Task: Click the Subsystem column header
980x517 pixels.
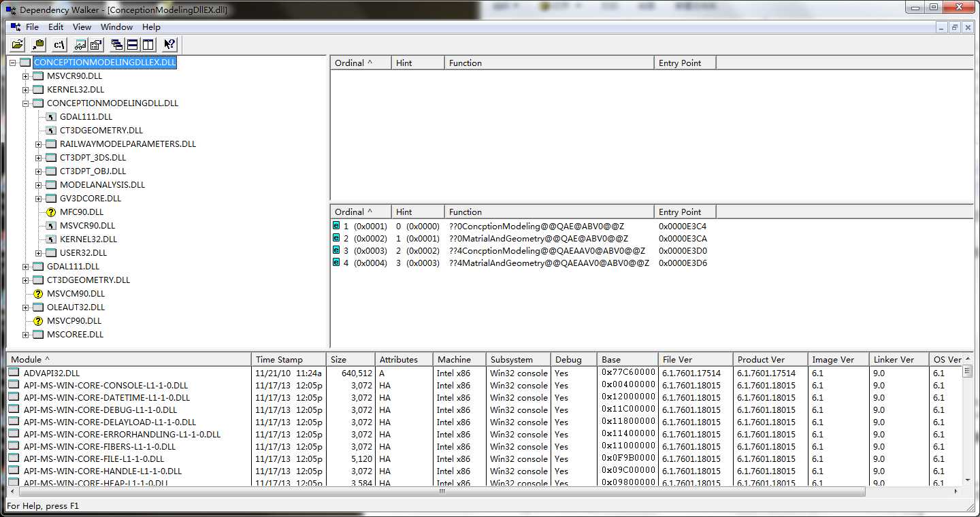Action: [518, 359]
